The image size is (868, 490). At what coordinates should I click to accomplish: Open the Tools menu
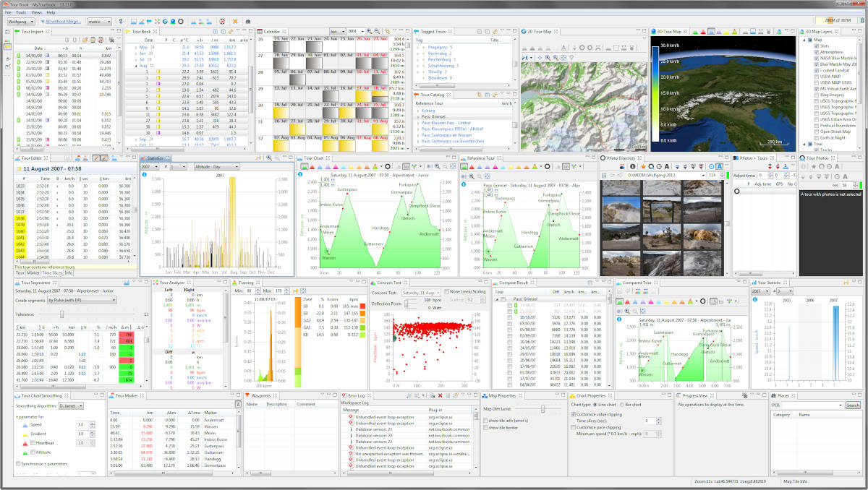21,13
